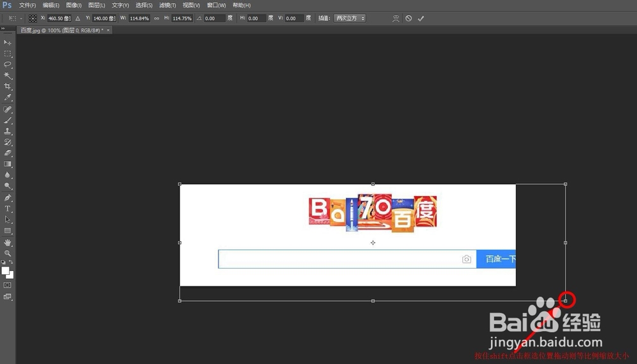The image size is (637, 364).
Task: Close the 百度.jpg document tab
Action: pyautogui.click(x=108, y=31)
